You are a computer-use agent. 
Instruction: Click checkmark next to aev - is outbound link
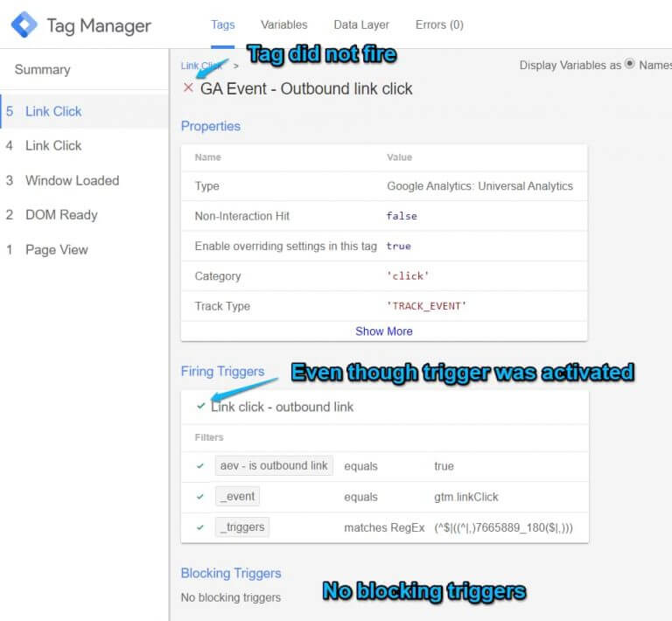[x=200, y=465]
